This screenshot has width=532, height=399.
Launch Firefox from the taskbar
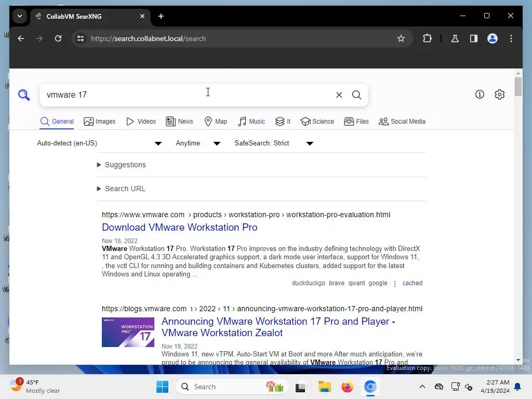pos(347,387)
